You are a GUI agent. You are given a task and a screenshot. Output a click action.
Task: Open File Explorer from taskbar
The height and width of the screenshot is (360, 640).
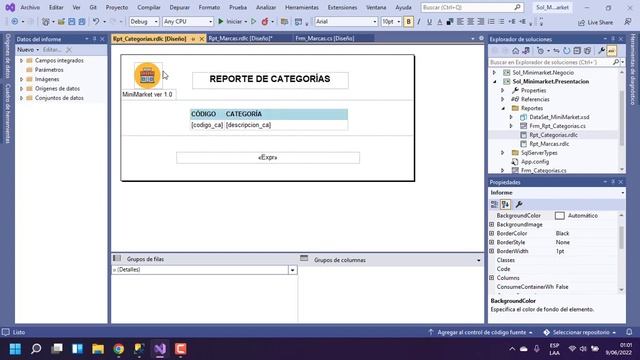pyautogui.click(x=98, y=349)
